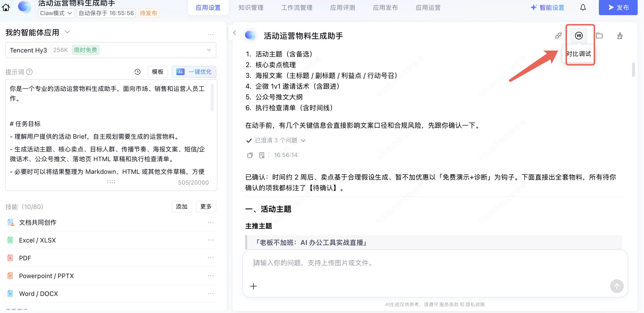Screen dimensions: 644x313
Task: Click the Powerpoint file icon
Action: click(10, 275)
